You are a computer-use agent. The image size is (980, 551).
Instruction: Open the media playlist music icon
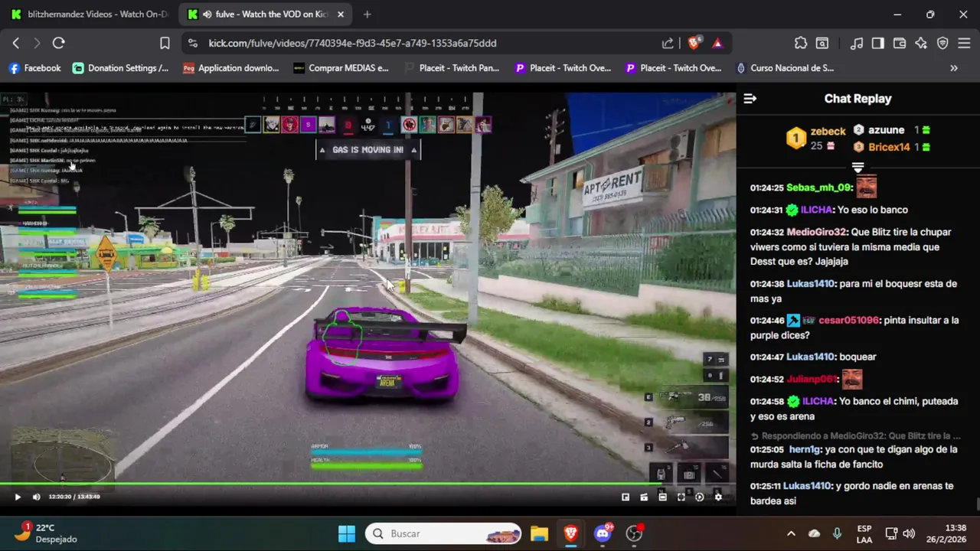click(857, 43)
